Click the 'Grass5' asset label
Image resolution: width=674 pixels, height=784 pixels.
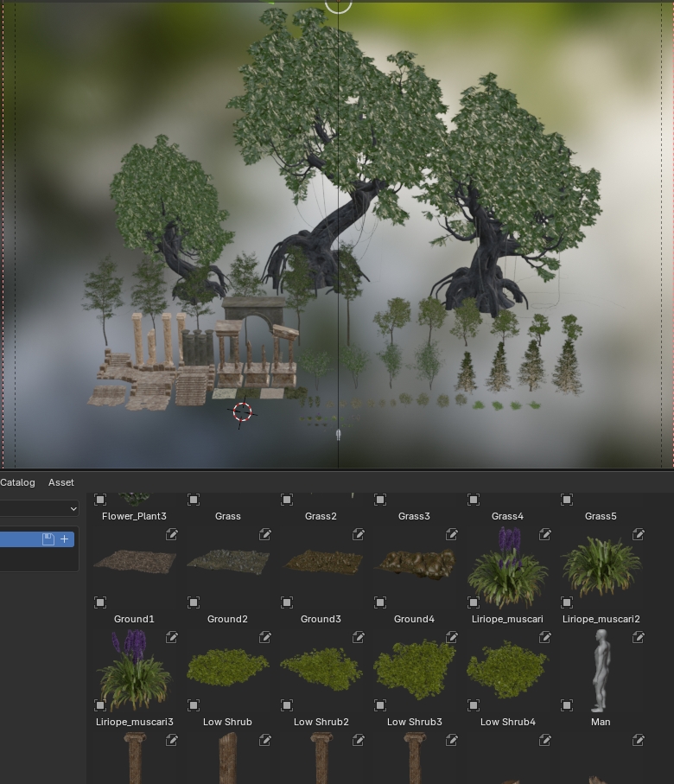[x=601, y=516]
